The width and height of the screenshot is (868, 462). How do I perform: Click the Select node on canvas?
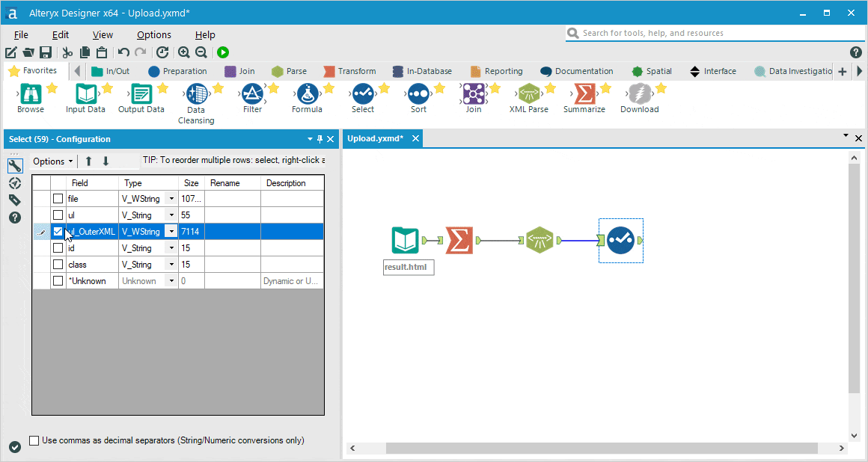(620, 240)
